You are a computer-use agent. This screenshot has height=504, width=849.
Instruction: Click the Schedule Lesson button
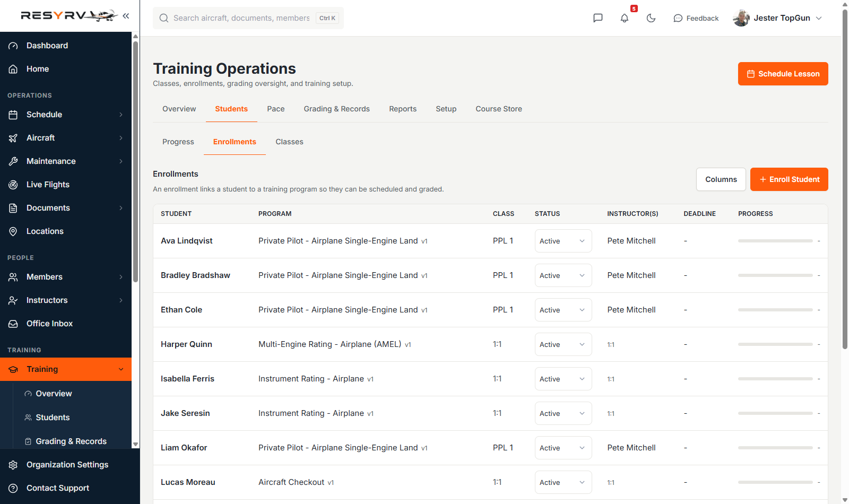783,74
